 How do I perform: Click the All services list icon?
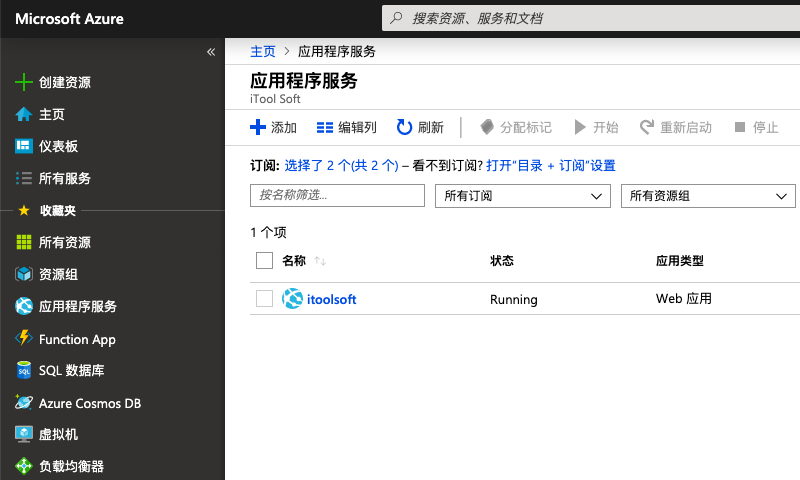coord(23,178)
